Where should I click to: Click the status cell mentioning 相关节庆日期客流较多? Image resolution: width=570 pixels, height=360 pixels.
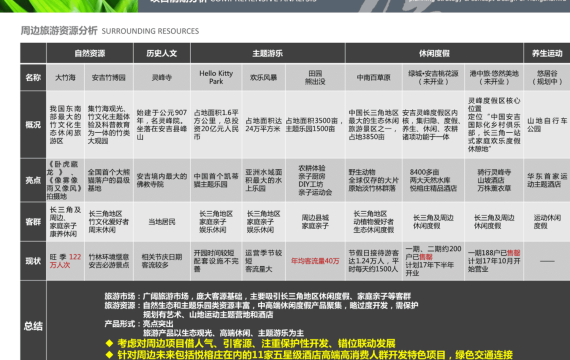(x=162, y=261)
